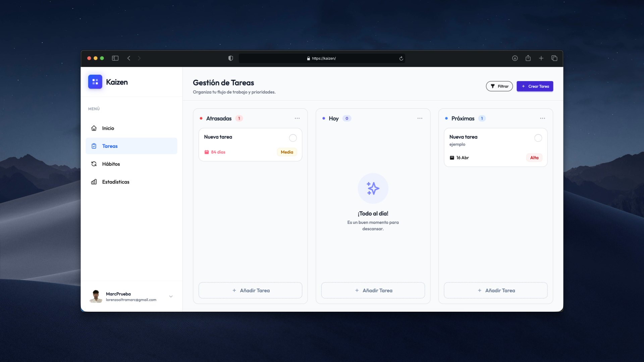Image resolution: width=644 pixels, height=362 pixels.
Task: Toggle the browser sidebar icon
Action: point(115,58)
